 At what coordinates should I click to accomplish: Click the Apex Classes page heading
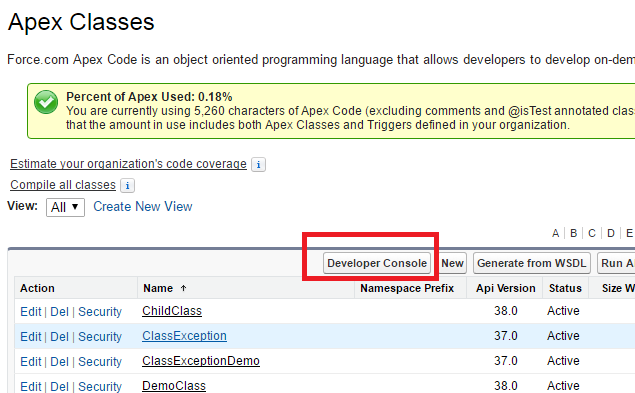81,22
